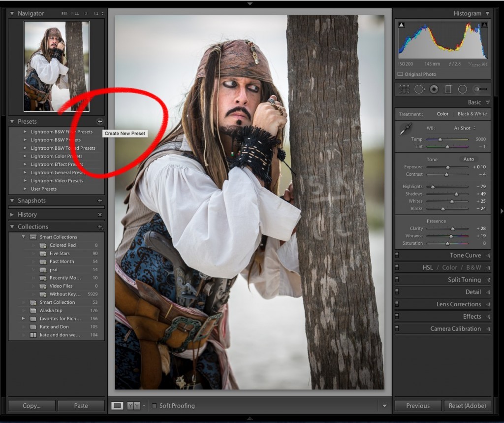Click the Create New Preset plus icon
504x423 pixels.
(x=100, y=122)
